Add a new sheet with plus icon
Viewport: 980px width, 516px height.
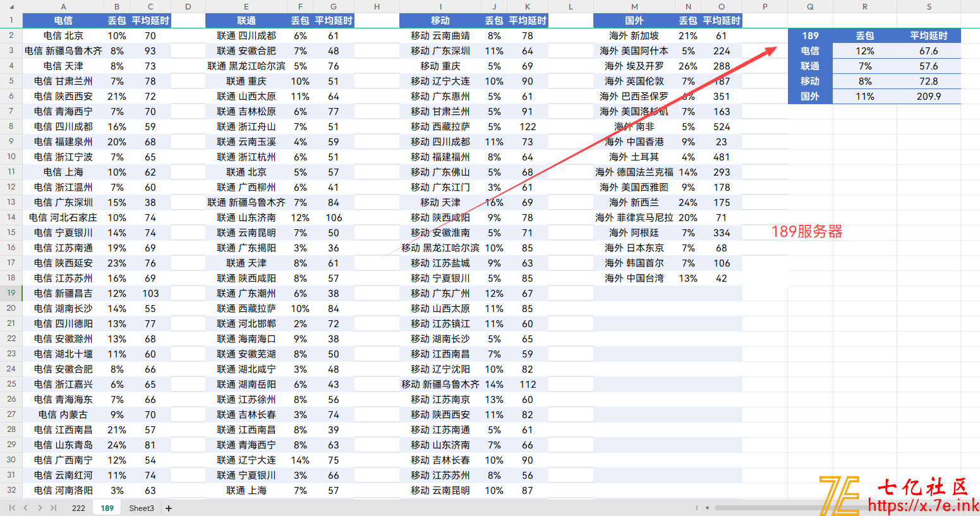coord(169,508)
